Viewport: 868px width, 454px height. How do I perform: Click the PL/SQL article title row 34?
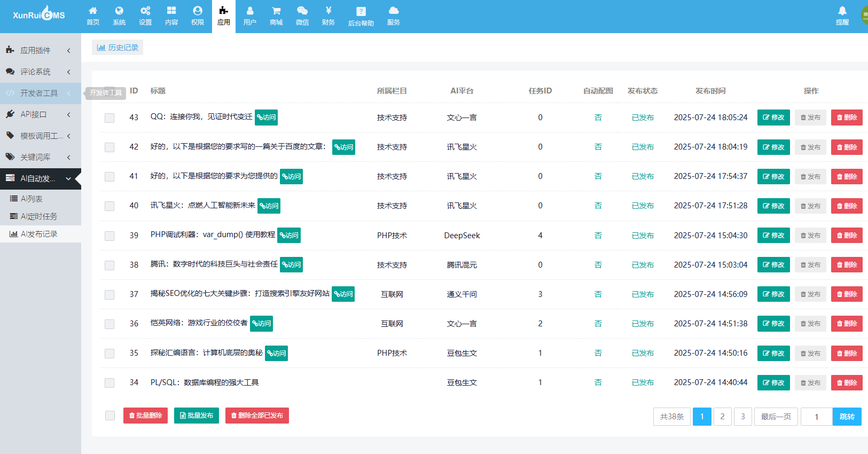[205, 382]
